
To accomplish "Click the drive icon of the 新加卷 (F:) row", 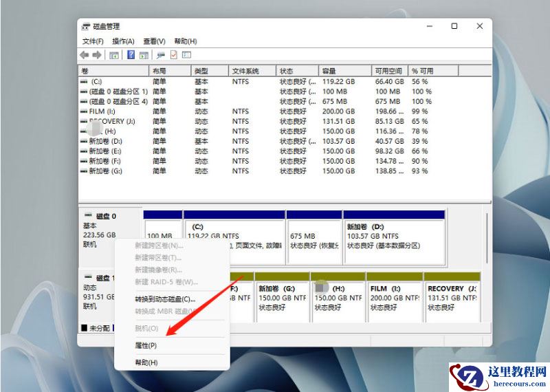I will (x=84, y=161).
